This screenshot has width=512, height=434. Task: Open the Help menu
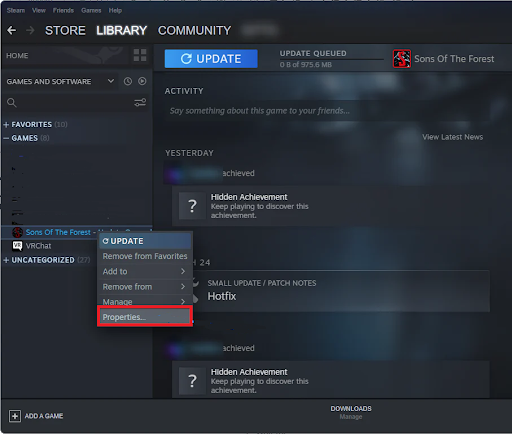[115, 10]
